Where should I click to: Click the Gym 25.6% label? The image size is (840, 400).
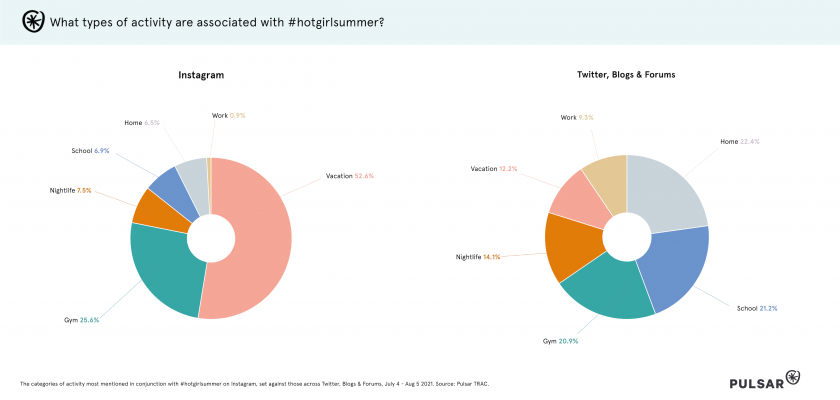pyautogui.click(x=82, y=320)
